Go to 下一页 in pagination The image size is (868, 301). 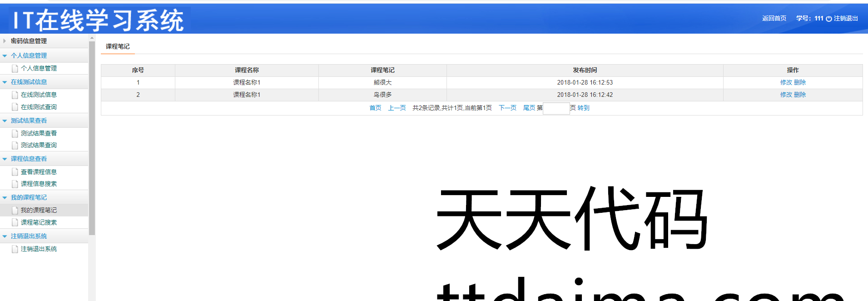pyautogui.click(x=507, y=108)
